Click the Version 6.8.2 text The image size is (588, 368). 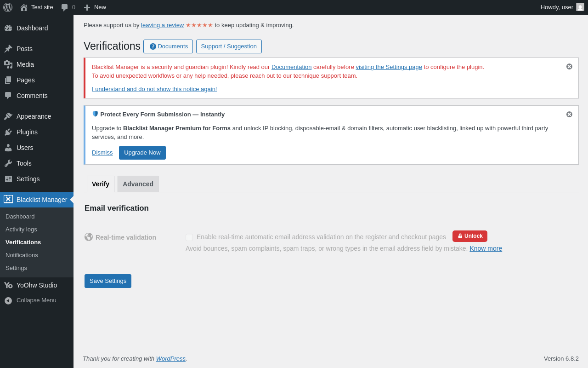(x=561, y=359)
